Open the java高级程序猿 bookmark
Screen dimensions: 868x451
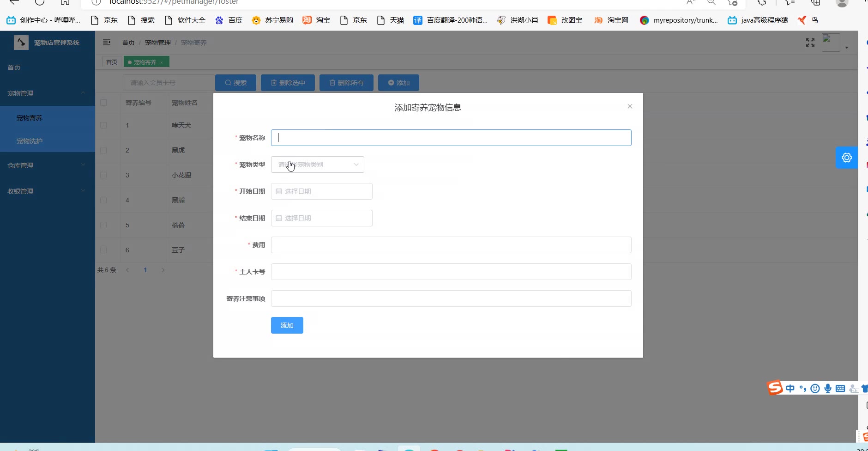tap(758, 20)
